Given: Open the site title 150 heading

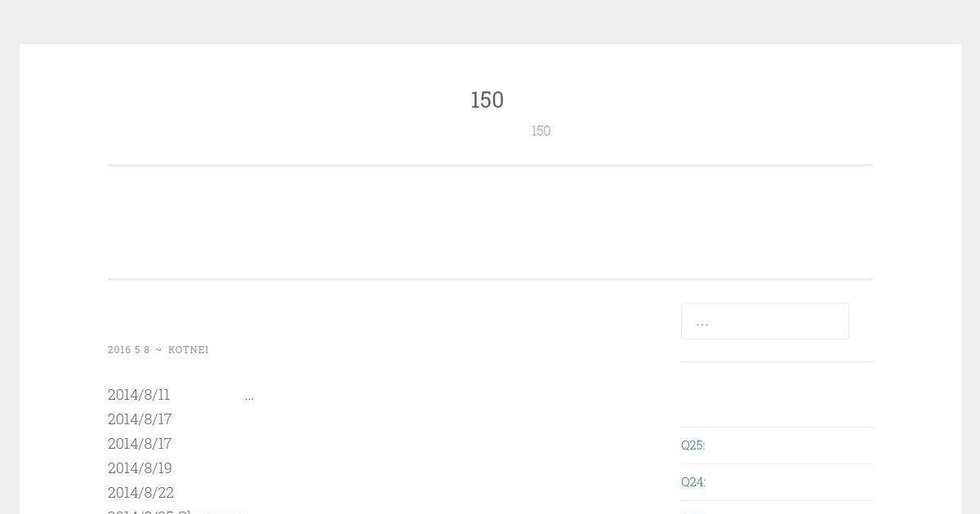Looking at the screenshot, I should (x=488, y=100).
